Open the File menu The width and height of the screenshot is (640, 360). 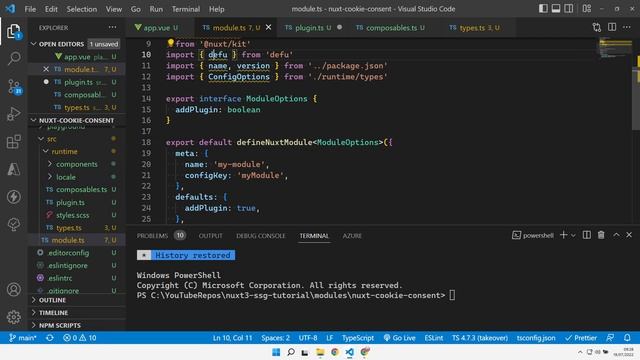pos(30,9)
